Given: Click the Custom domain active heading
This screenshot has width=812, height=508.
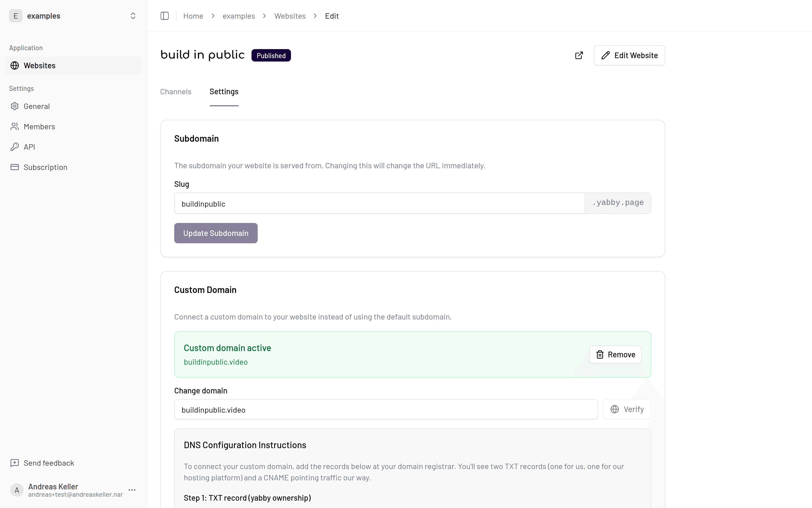Looking at the screenshot, I should (227, 348).
